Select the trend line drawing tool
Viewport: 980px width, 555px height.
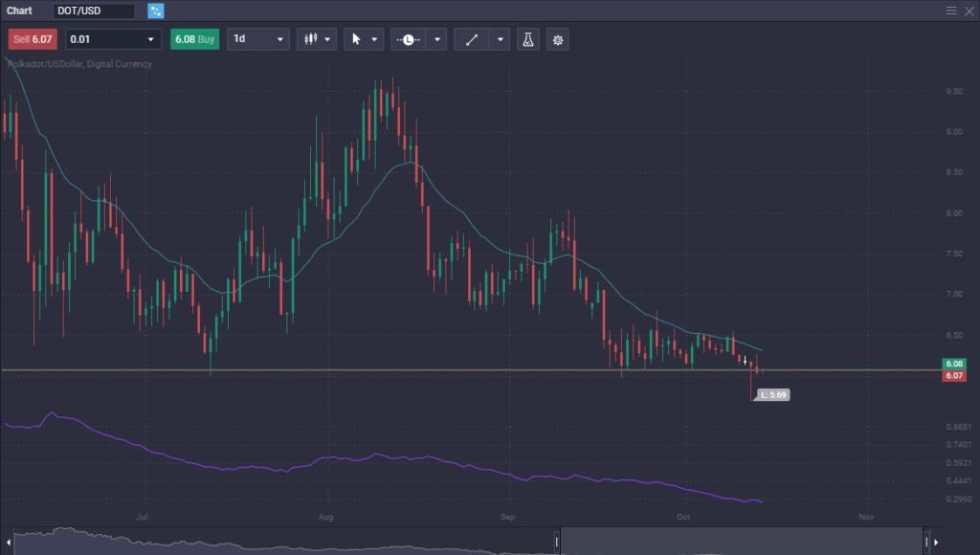pos(474,39)
